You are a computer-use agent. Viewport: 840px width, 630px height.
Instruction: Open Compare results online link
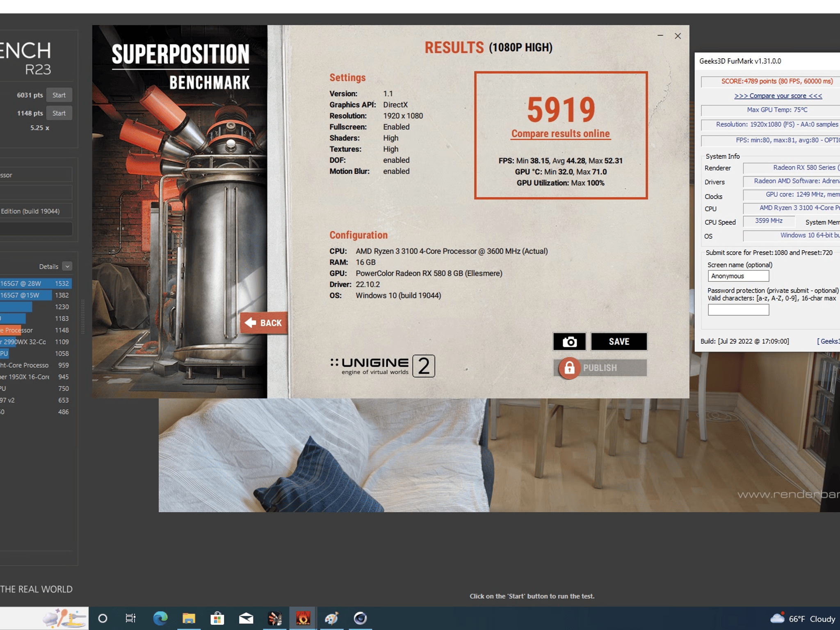[560, 134]
